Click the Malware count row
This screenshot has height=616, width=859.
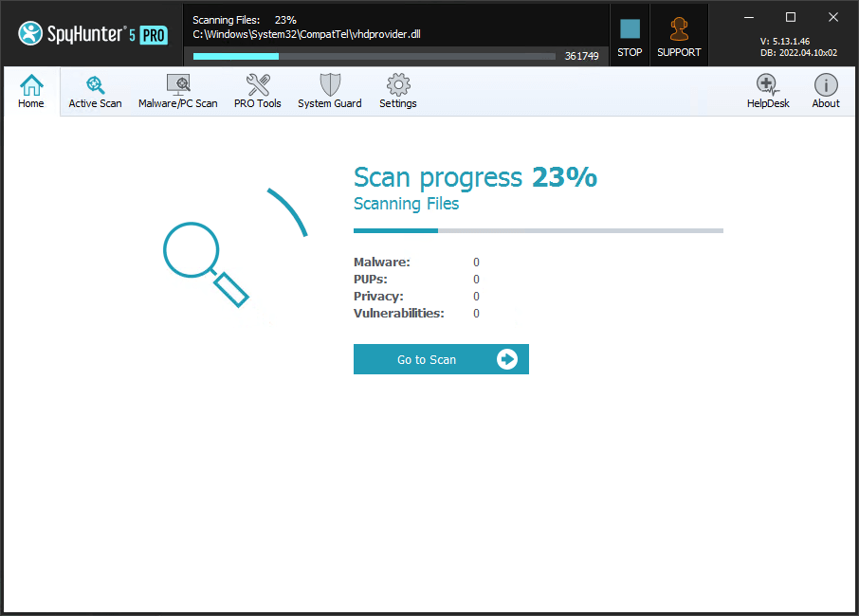(416, 263)
